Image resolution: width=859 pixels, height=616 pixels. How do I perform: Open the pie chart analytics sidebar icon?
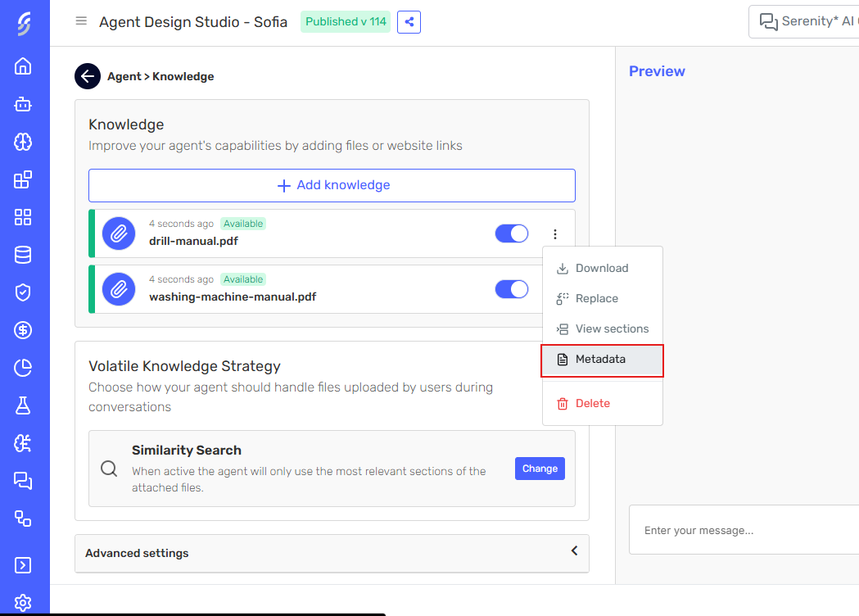[x=23, y=368]
